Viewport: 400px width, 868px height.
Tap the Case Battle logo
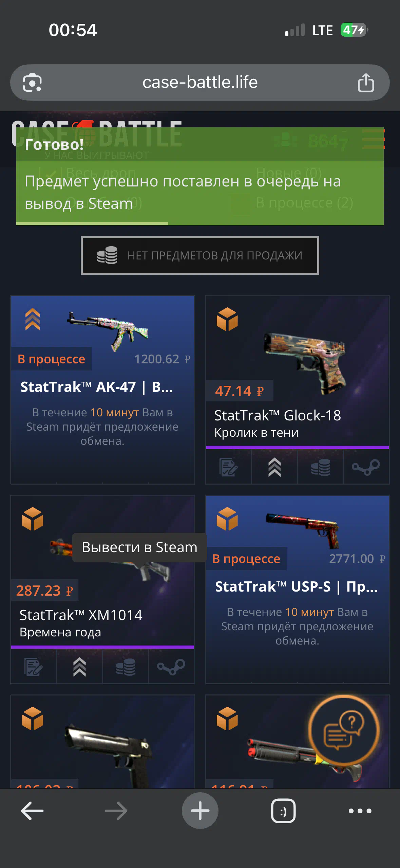point(97,134)
